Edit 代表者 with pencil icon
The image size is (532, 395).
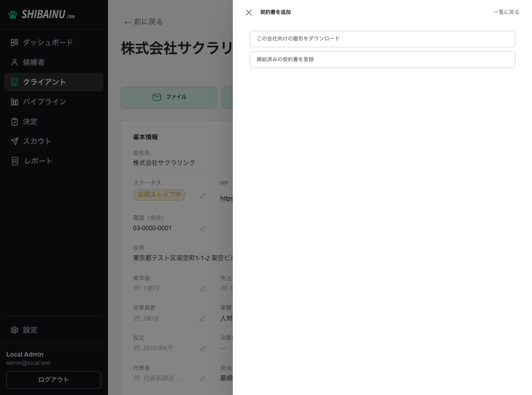[x=203, y=378]
